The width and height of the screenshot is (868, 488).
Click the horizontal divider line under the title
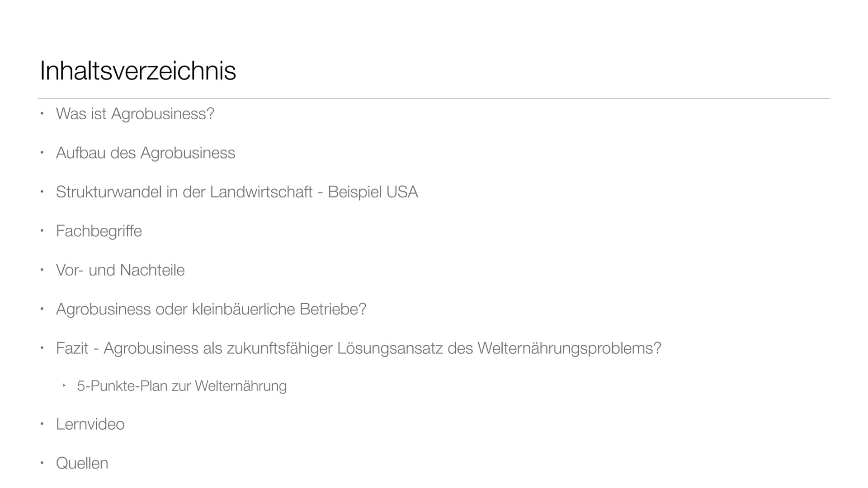point(434,99)
